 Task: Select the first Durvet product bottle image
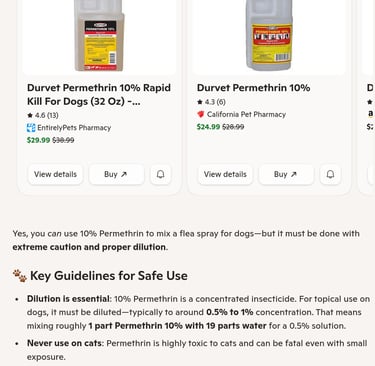(99, 35)
